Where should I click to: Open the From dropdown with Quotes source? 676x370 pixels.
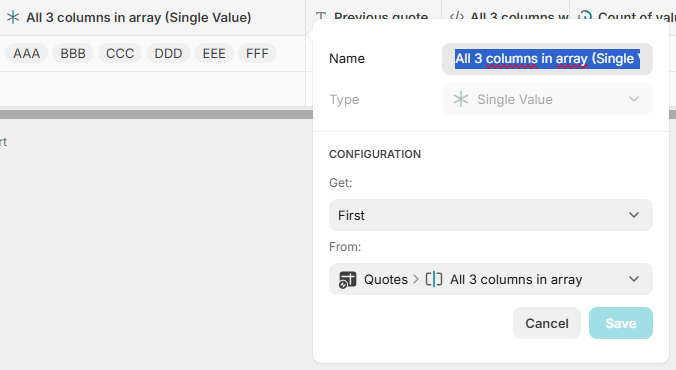(x=491, y=279)
